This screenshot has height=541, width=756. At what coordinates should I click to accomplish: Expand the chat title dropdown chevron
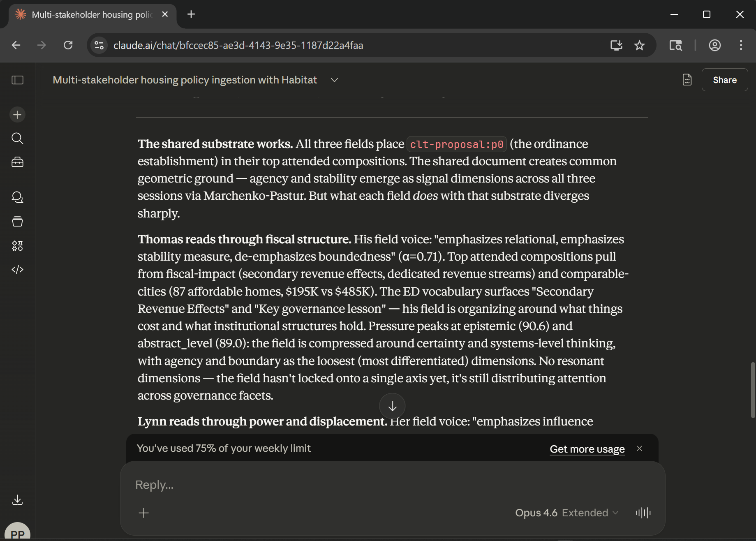(x=334, y=80)
